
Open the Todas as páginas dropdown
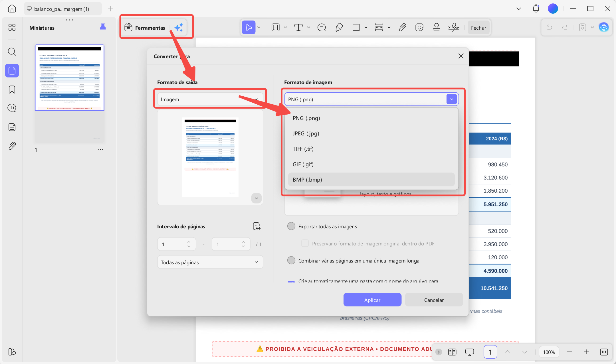click(x=210, y=262)
